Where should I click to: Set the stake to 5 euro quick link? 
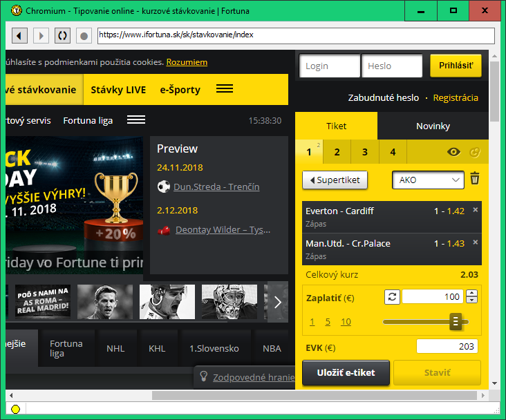tap(328, 322)
